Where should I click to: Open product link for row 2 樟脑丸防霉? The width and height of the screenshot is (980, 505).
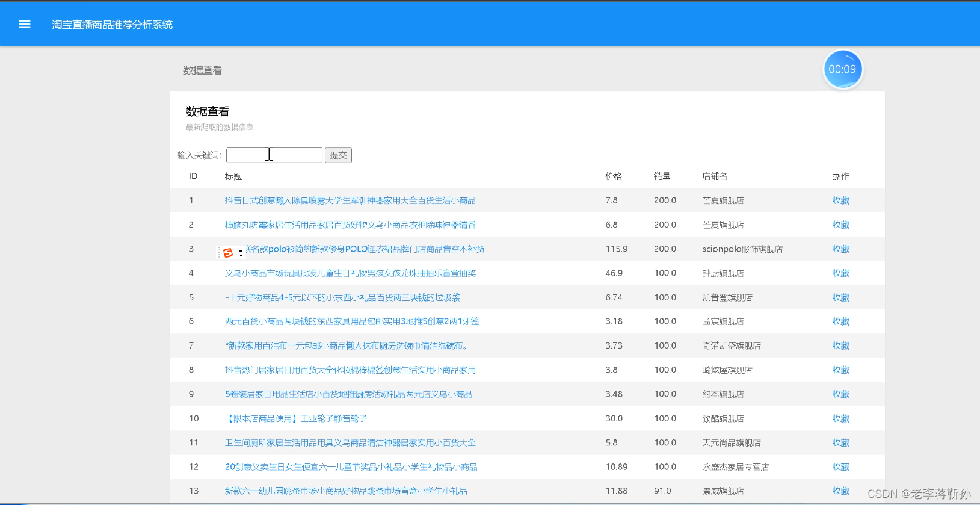coord(350,225)
